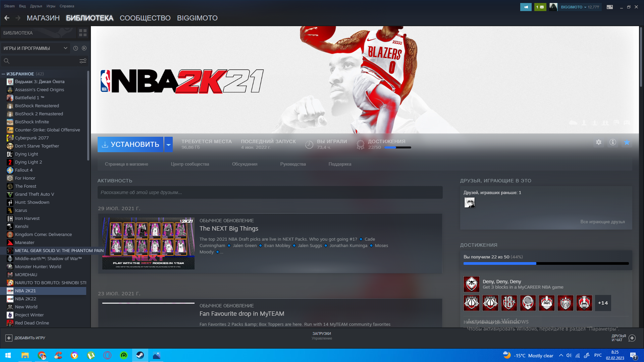Image resolution: width=644 pixels, height=362 pixels.
Task: Go forward with the forward arrow
Action: [x=18, y=18]
